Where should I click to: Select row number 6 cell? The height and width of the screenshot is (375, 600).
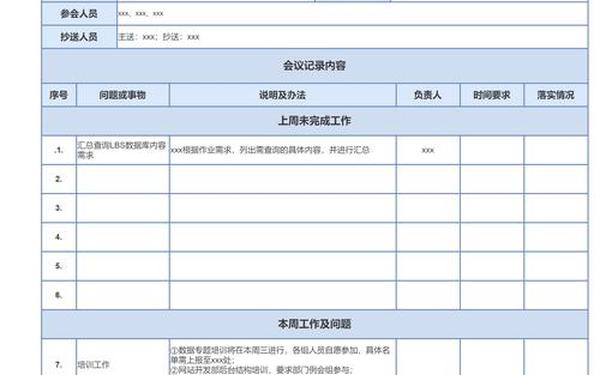[x=59, y=295]
